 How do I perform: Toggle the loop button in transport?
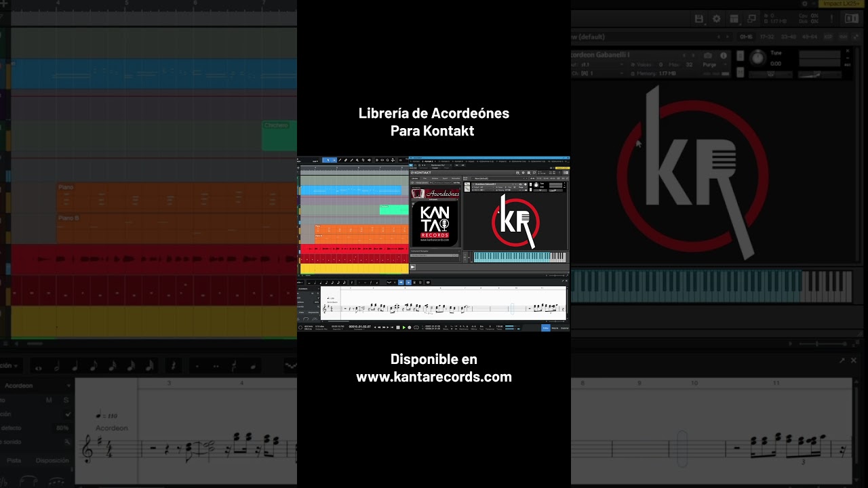[416, 327]
